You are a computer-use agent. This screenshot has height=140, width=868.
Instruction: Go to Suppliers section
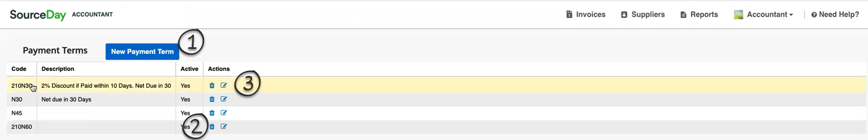point(643,15)
